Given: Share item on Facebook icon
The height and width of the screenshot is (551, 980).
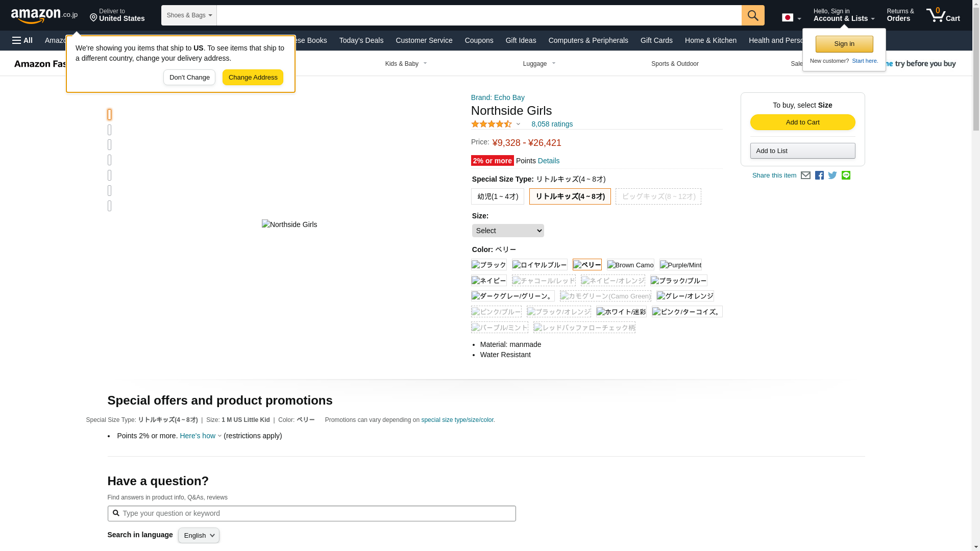Looking at the screenshot, I should click(819, 176).
